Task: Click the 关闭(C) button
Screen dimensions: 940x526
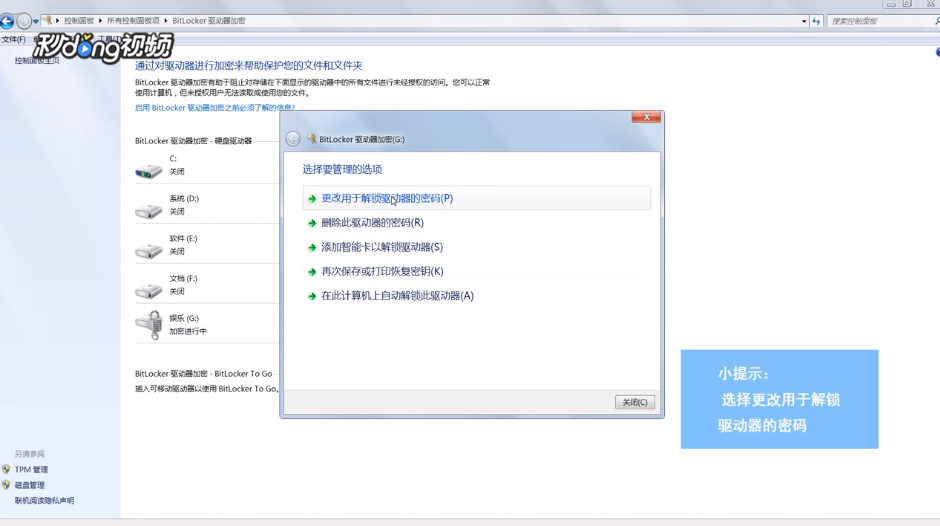Action: 635,402
